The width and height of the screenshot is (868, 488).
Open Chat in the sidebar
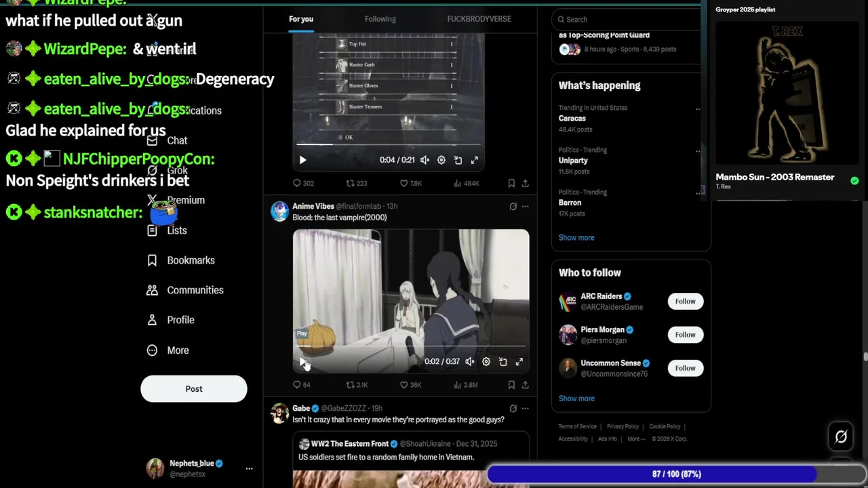(167, 140)
